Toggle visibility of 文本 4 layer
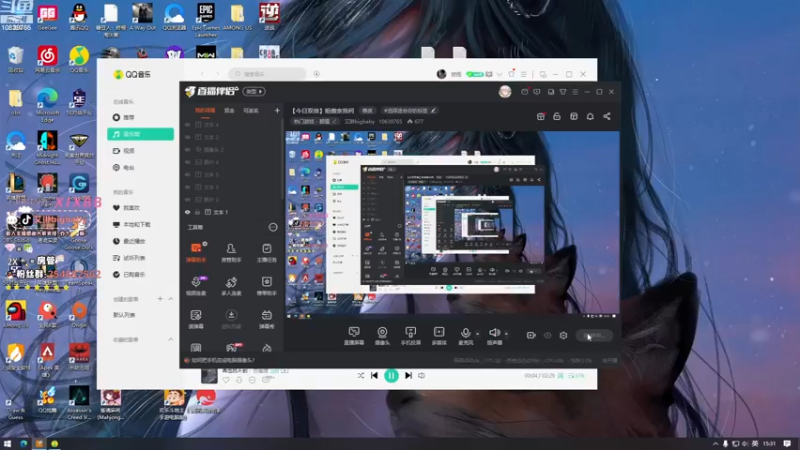 coord(188,124)
